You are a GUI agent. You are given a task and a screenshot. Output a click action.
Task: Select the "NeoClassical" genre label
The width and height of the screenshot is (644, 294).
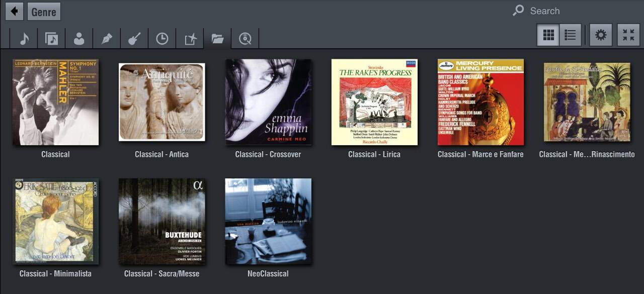click(268, 273)
